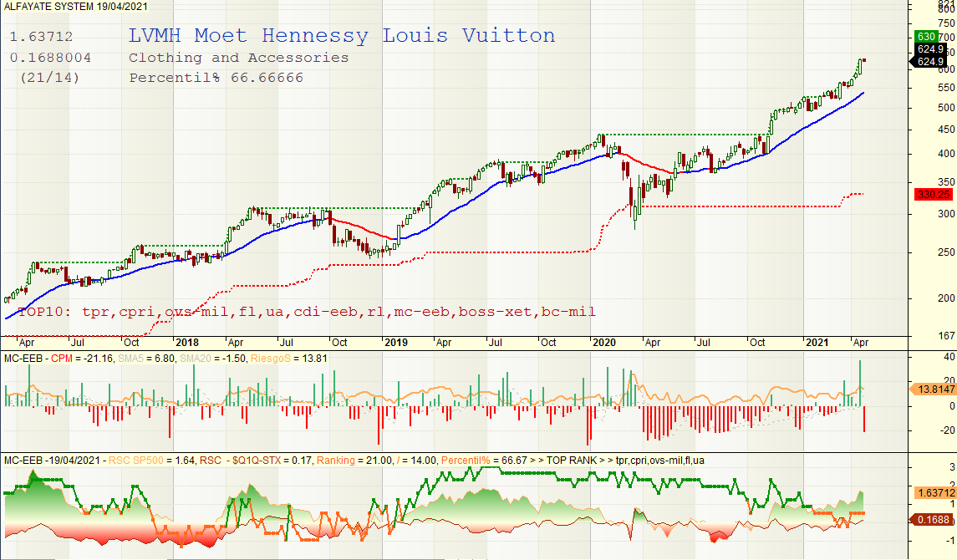Screen dimensions: 957x560
Task: Click the 500 price axis label
Action: 947,108
